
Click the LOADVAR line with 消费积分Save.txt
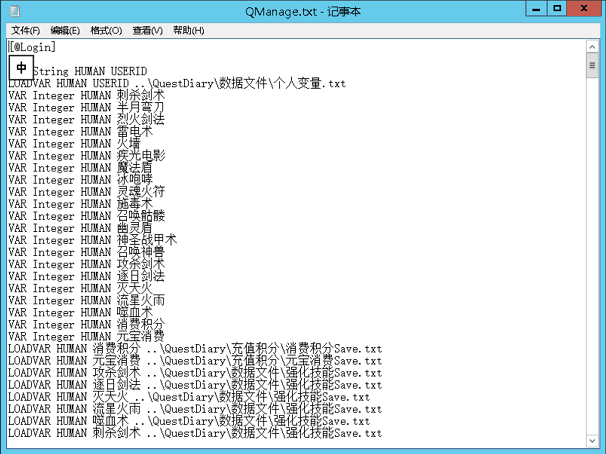(x=195, y=349)
